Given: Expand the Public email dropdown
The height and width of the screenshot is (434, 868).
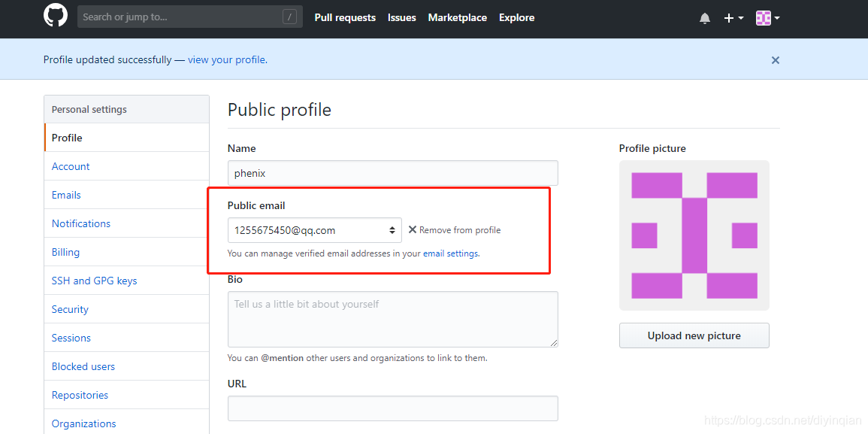Looking at the screenshot, I should [314, 230].
